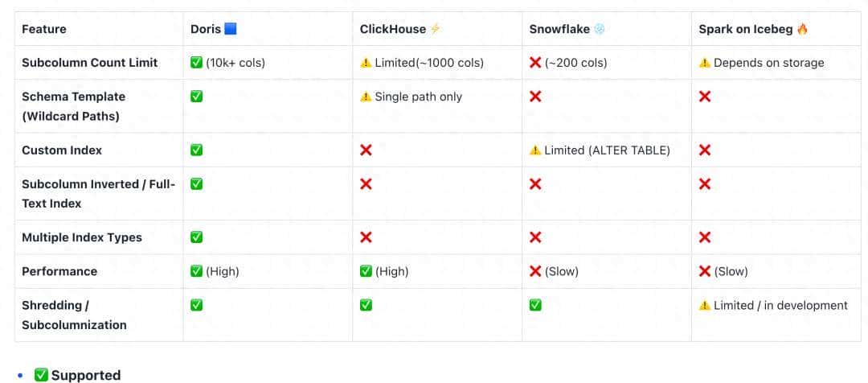Click the warning icon before "Depends on storage"

pos(705,63)
